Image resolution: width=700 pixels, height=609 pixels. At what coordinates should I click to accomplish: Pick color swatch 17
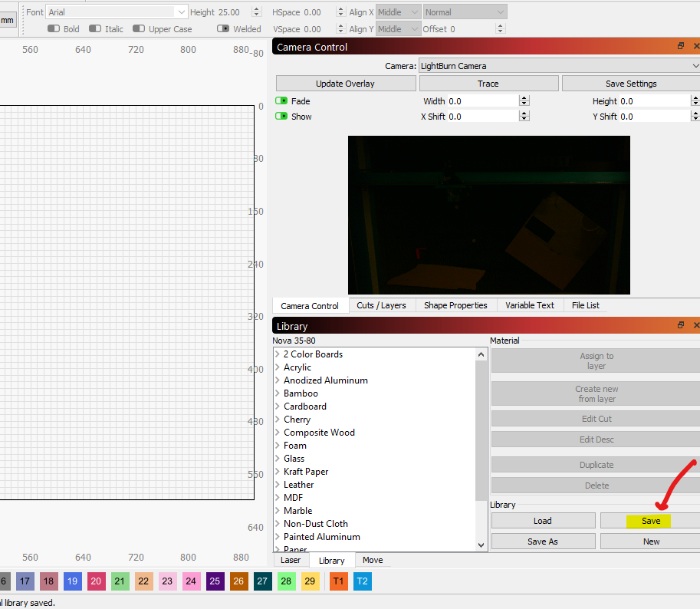[25, 581]
